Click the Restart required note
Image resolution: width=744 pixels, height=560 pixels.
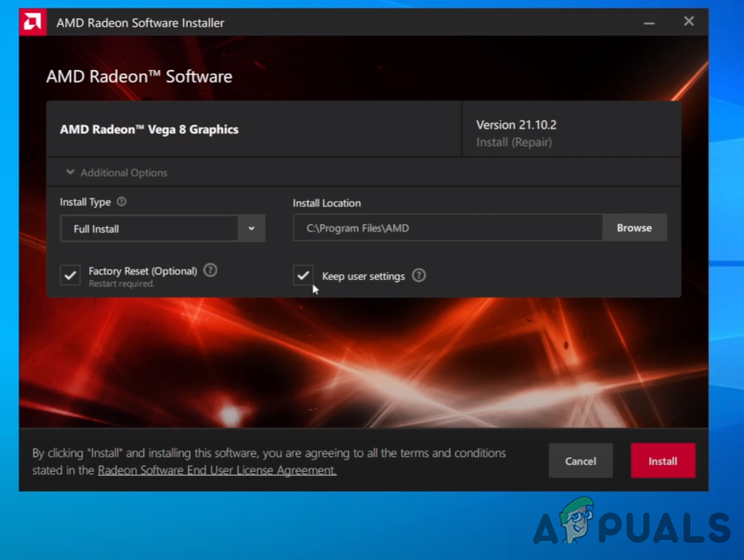pyautogui.click(x=122, y=283)
